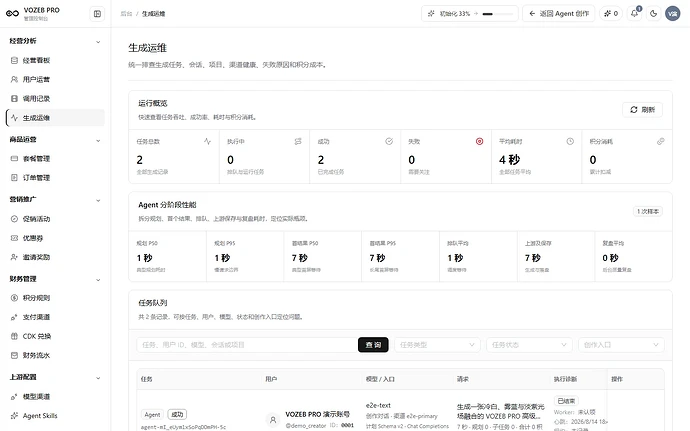Select 生成运维 sidebar item
The height and width of the screenshot is (431, 690).
pyautogui.click(x=55, y=118)
